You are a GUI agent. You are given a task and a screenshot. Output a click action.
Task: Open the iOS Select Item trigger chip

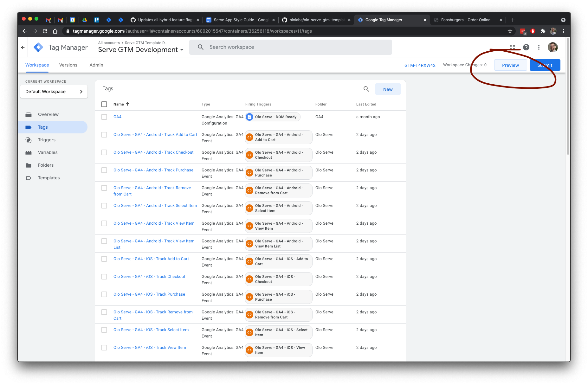279,332
